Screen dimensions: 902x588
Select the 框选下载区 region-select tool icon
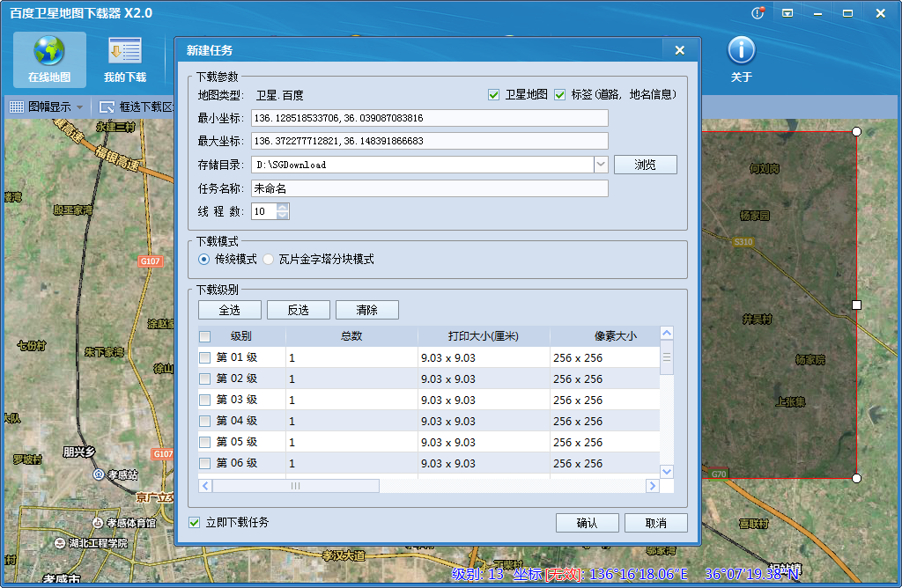106,107
